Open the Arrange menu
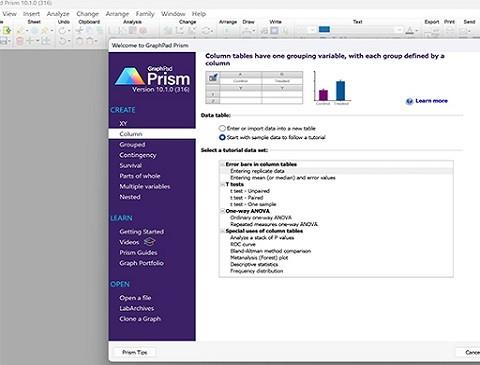This screenshot has height=365, width=480. click(117, 14)
